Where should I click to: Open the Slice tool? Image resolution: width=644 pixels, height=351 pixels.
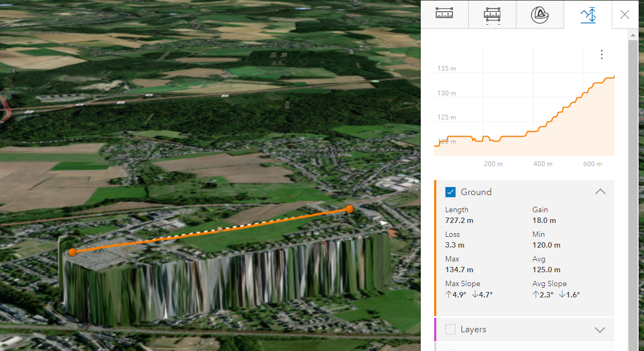click(x=540, y=14)
